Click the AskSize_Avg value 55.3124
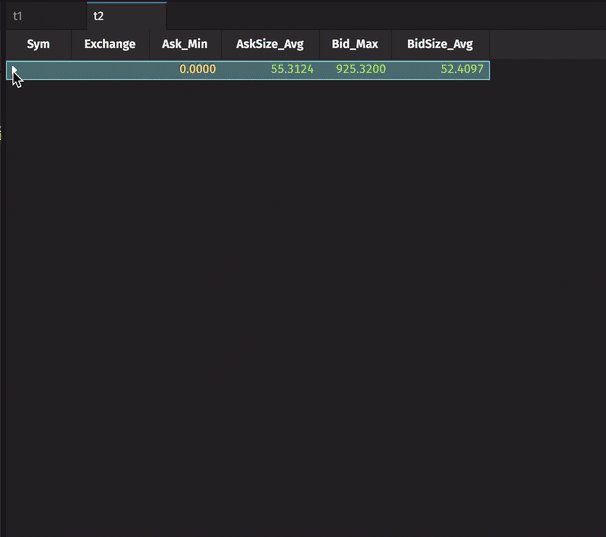 click(291, 70)
